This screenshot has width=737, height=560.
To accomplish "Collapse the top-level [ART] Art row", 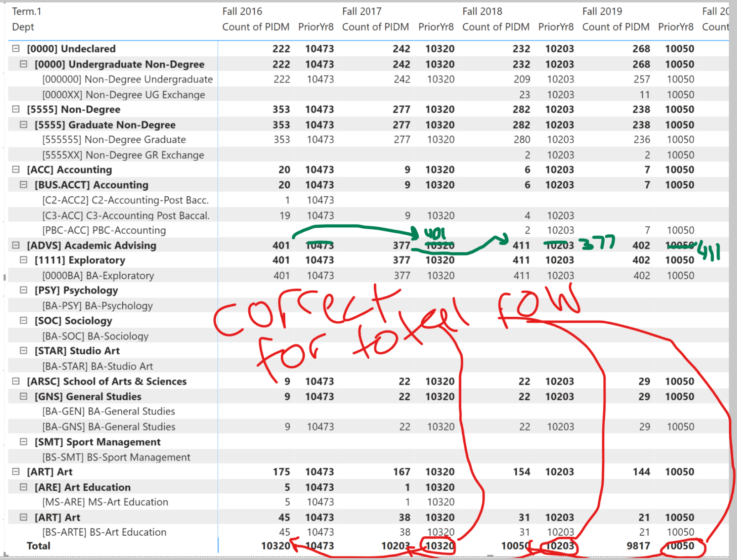I will click(x=16, y=471).
